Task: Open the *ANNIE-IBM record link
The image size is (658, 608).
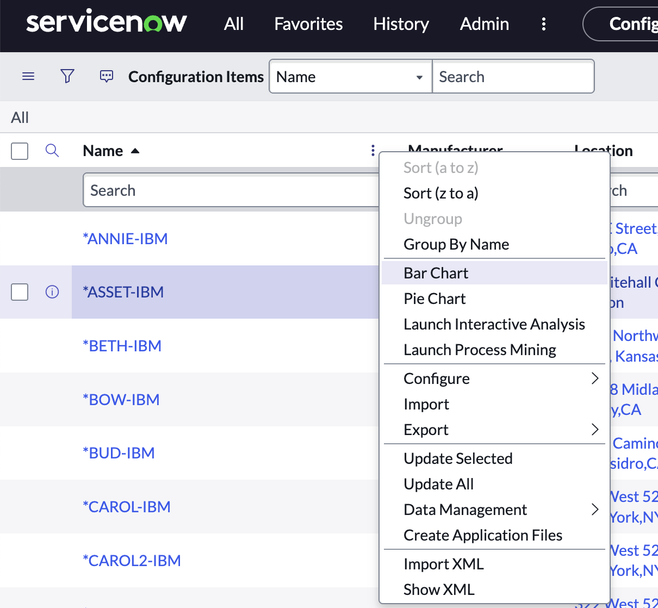Action: click(x=125, y=238)
